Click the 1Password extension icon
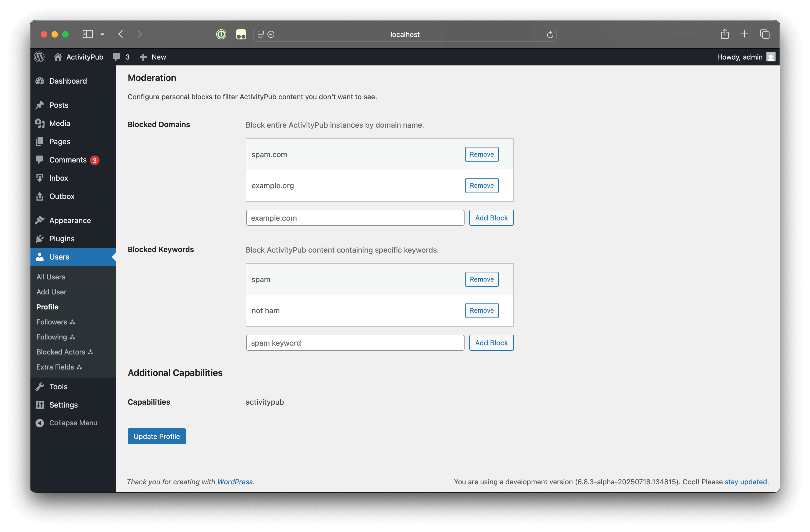The height and width of the screenshot is (532, 810). coord(221,34)
